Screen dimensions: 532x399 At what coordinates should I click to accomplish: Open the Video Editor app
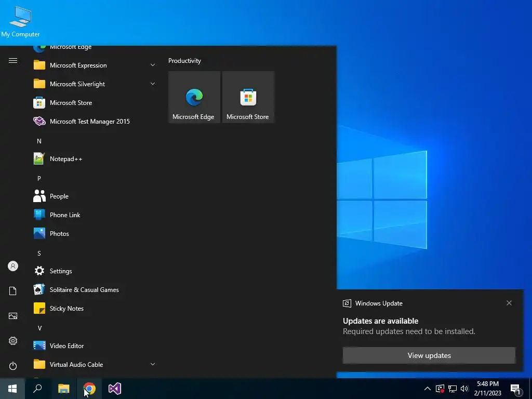[x=95, y=345]
